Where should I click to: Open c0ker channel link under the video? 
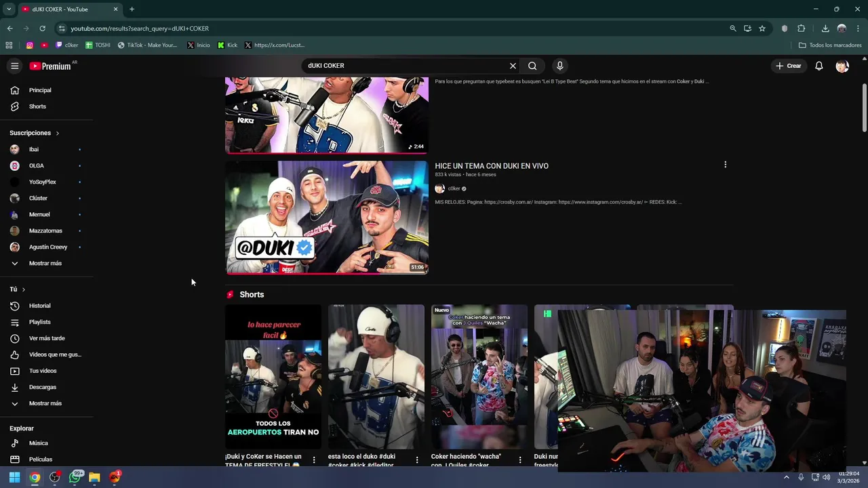pyautogui.click(x=454, y=188)
